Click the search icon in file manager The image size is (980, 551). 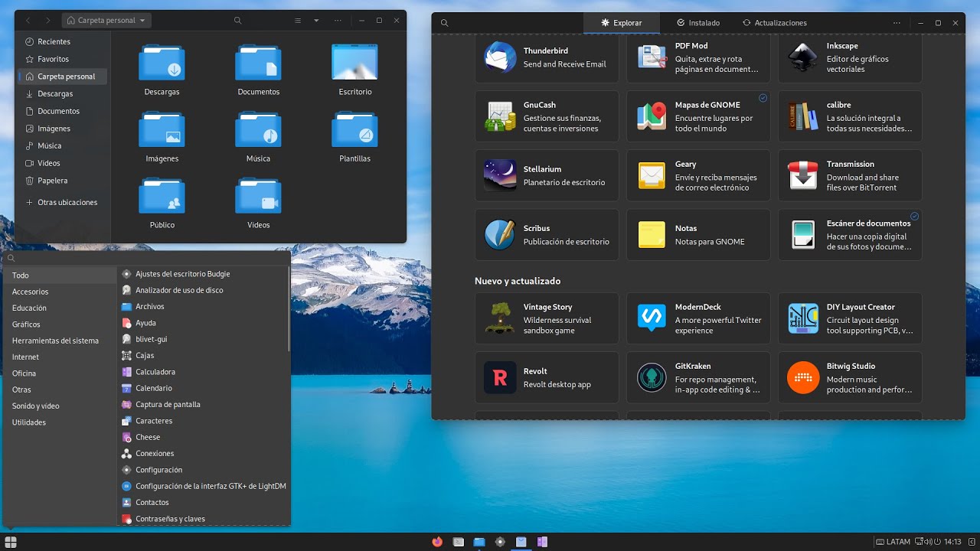(x=237, y=21)
